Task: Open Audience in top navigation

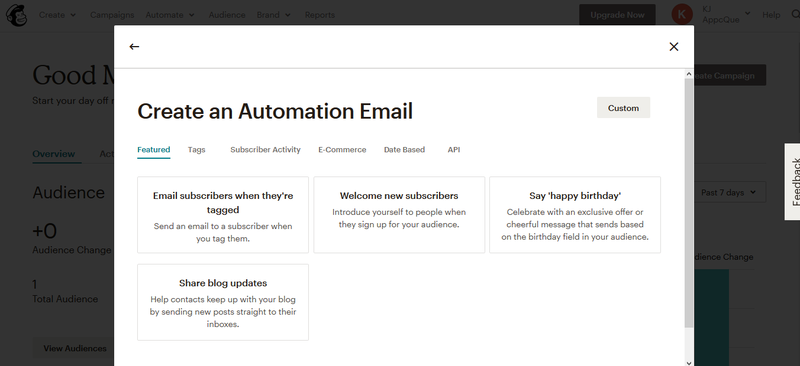Action: 227,15
